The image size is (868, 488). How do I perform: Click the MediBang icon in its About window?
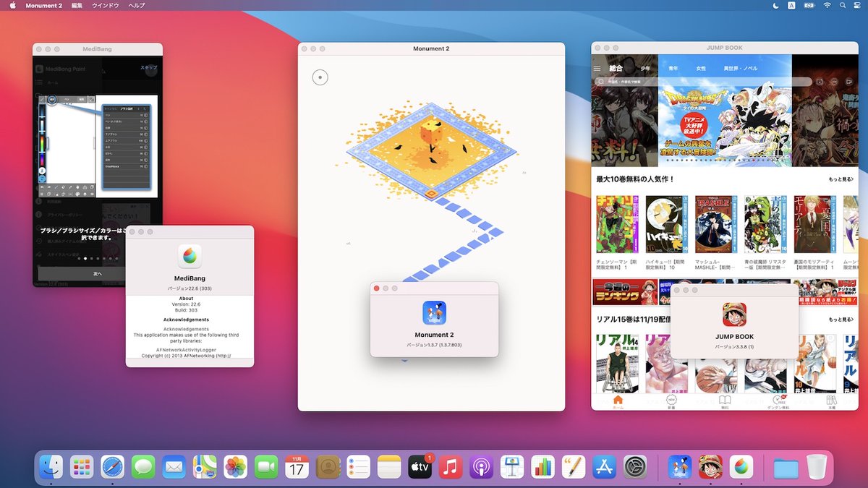tap(190, 256)
